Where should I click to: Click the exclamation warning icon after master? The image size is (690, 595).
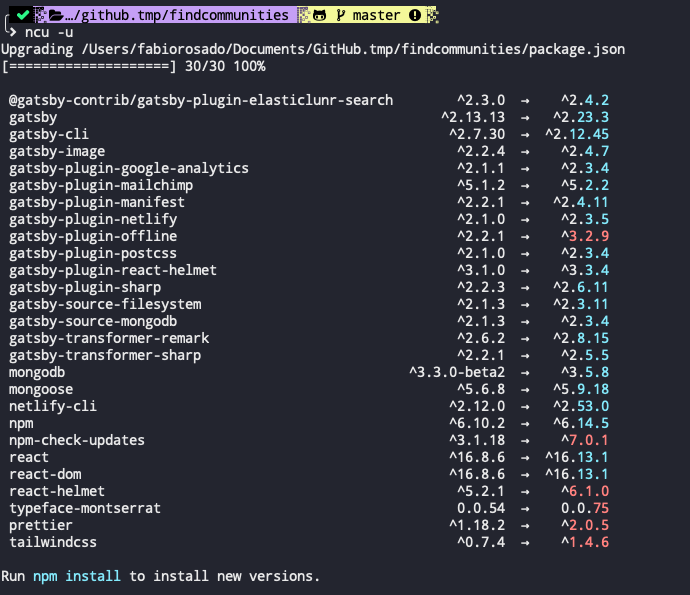click(x=415, y=15)
